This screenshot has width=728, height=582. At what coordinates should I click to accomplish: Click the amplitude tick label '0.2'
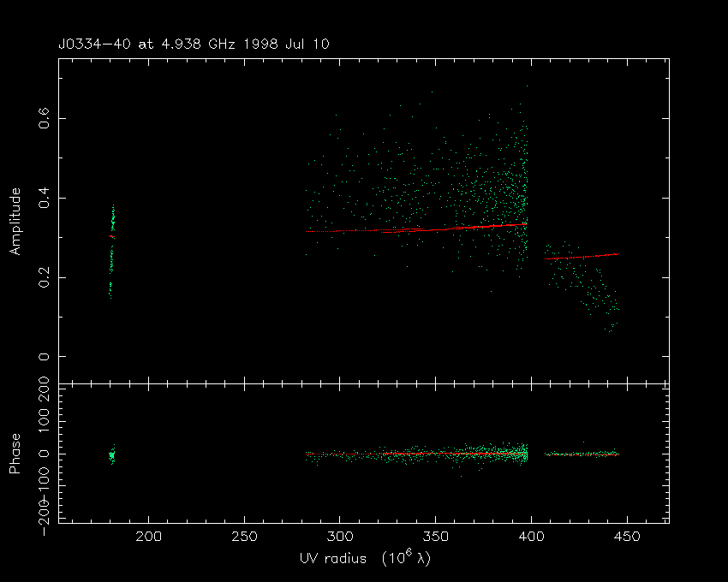(44, 277)
